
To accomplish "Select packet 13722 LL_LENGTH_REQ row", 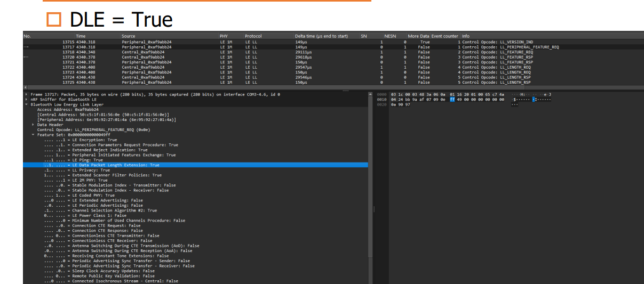I will 331,67.
